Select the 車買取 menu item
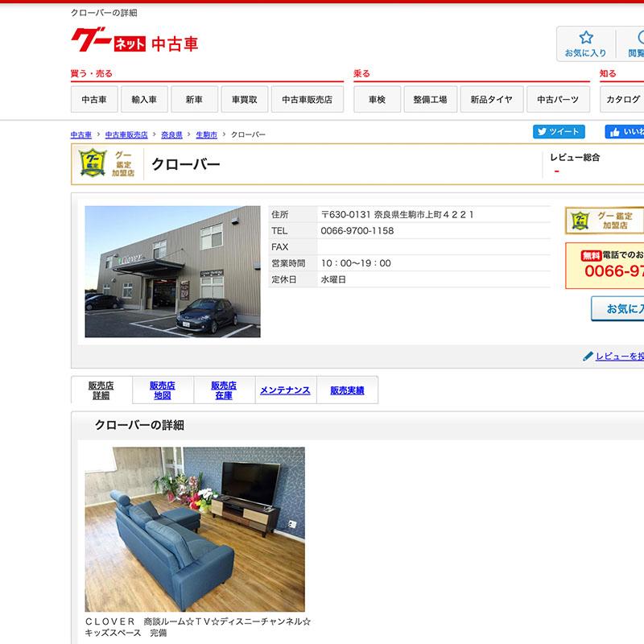The height and width of the screenshot is (644, 644). [x=245, y=99]
